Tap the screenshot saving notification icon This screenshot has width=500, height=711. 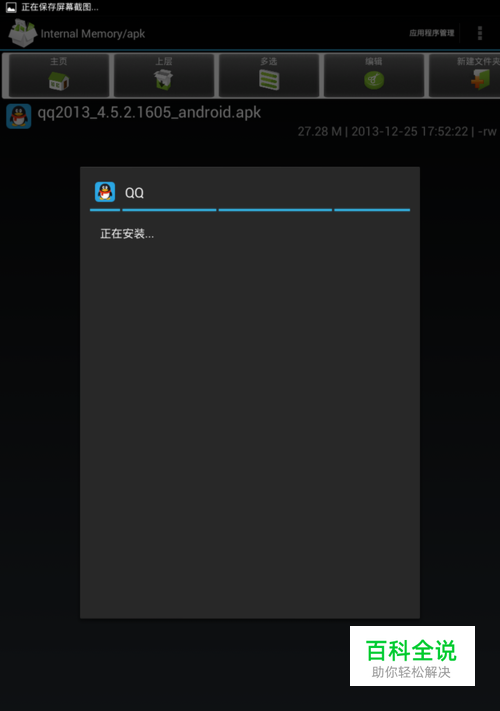11,7
